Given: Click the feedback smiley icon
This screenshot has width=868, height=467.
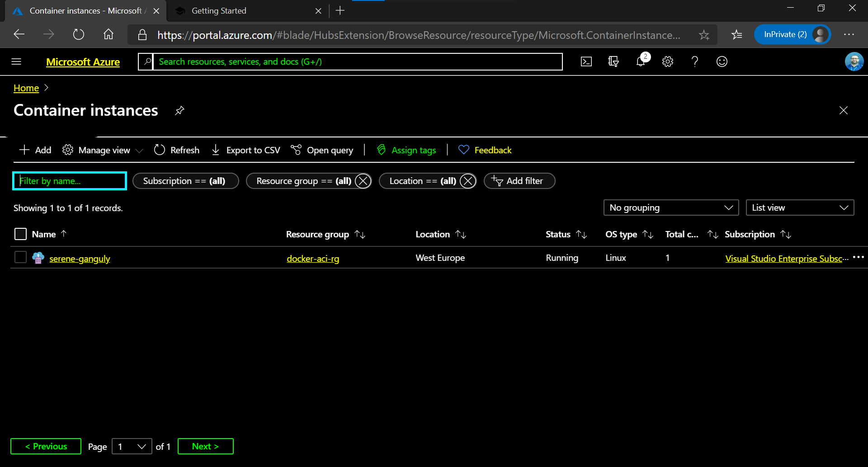Looking at the screenshot, I should coord(722,61).
